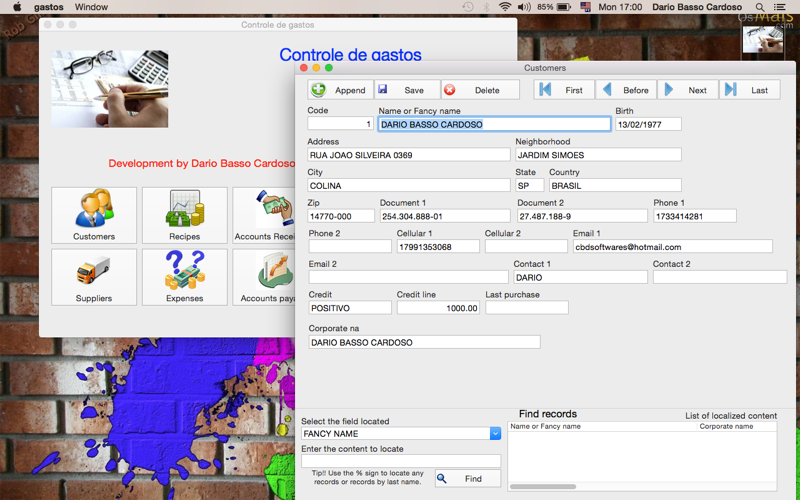Click the Cellular 1 field
This screenshot has height=500, width=800.
[x=438, y=246]
